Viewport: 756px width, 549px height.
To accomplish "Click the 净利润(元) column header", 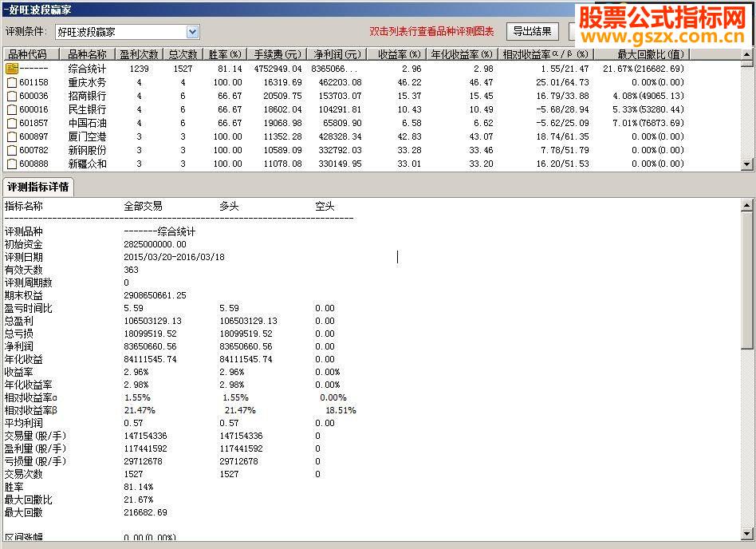I will [337, 54].
